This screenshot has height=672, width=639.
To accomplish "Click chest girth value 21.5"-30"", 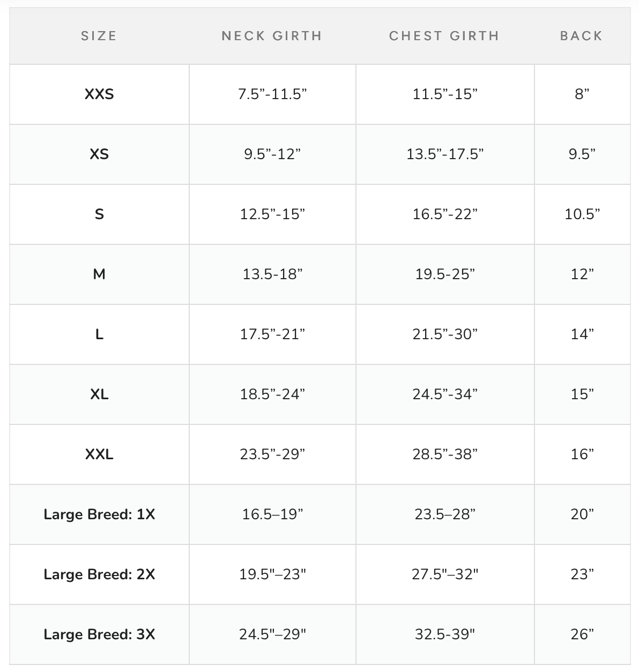I will pos(445,334).
